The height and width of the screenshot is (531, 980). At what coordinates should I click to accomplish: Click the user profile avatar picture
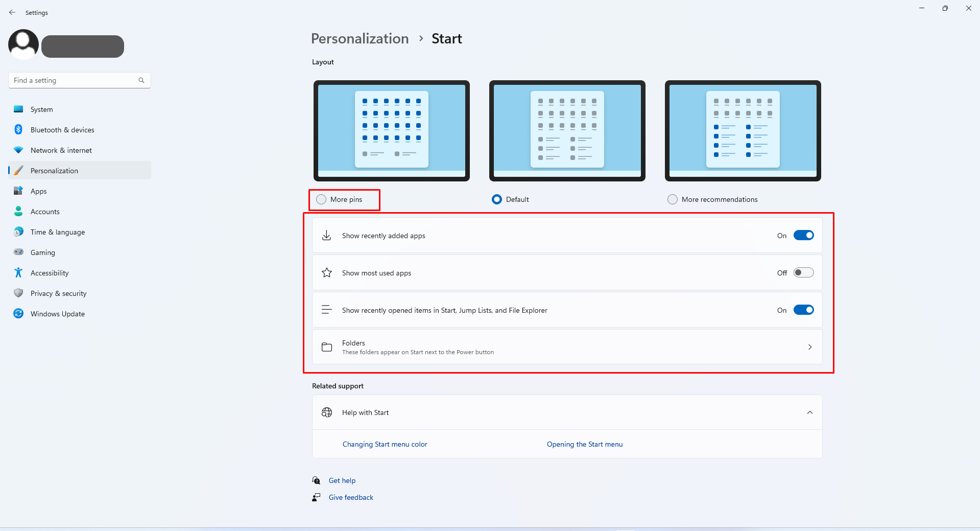coord(23,44)
